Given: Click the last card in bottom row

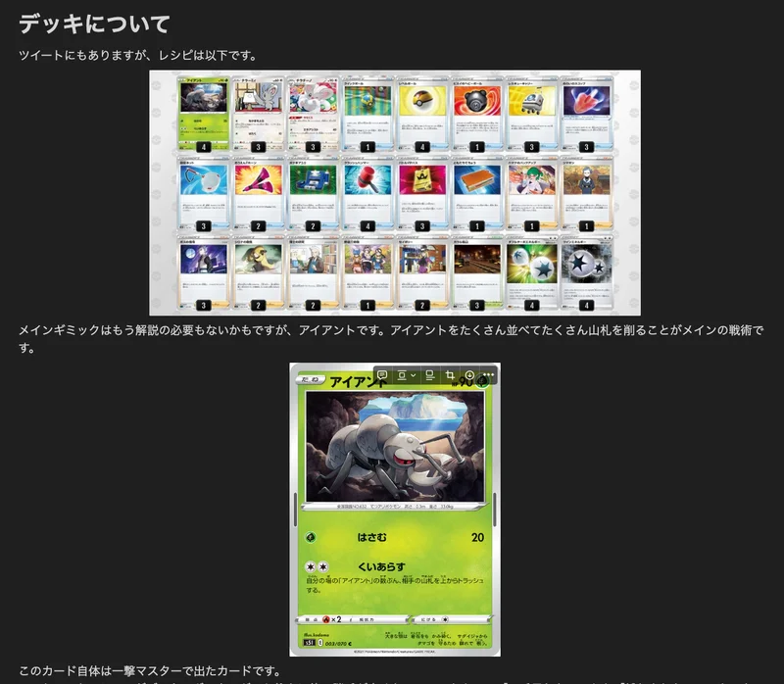Looking at the screenshot, I should pos(586,272).
